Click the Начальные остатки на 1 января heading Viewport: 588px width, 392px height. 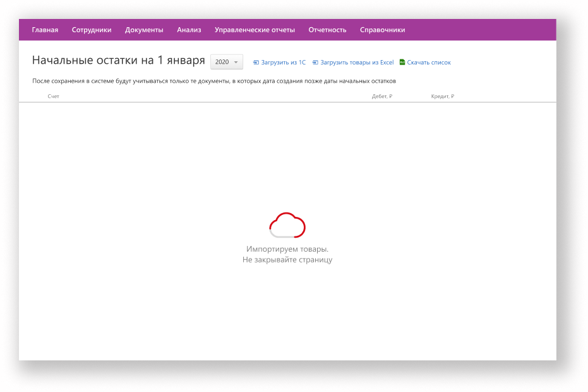(x=119, y=61)
